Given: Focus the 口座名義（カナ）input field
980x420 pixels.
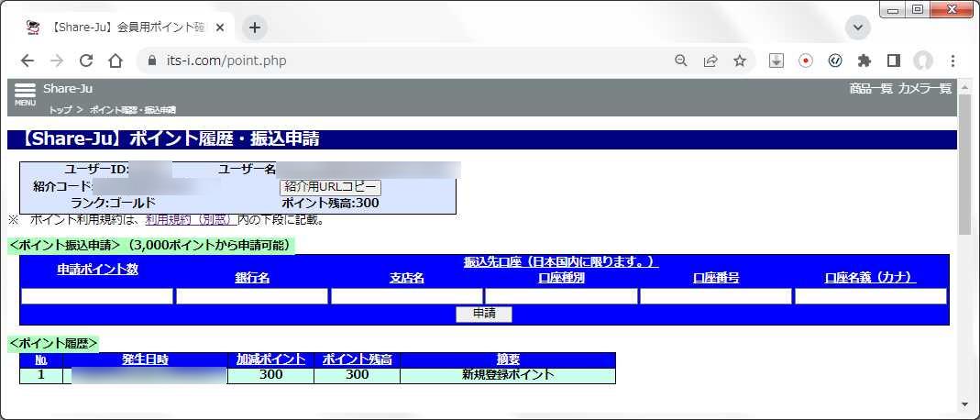Looking at the screenshot, I should click(871, 296).
